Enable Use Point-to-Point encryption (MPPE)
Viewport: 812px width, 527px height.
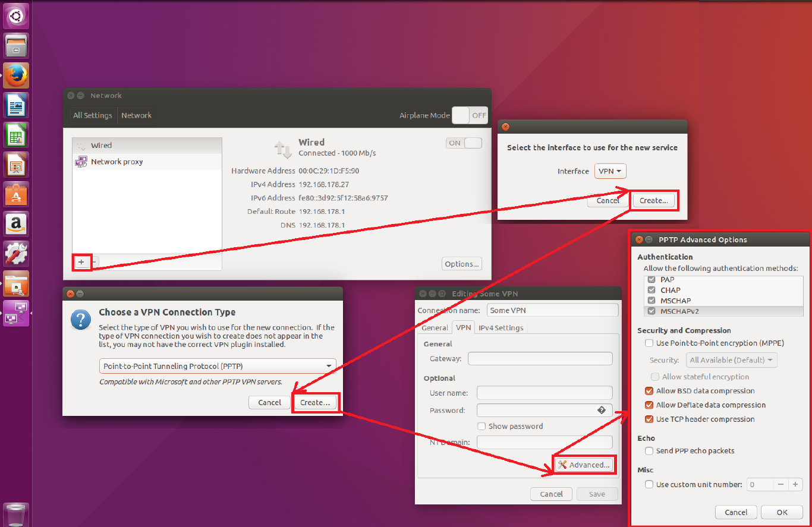click(x=649, y=343)
